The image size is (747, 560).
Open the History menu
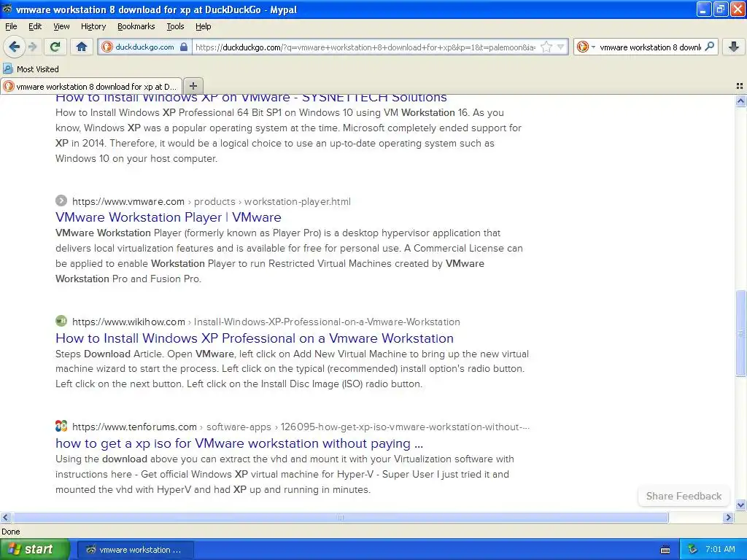click(x=93, y=26)
